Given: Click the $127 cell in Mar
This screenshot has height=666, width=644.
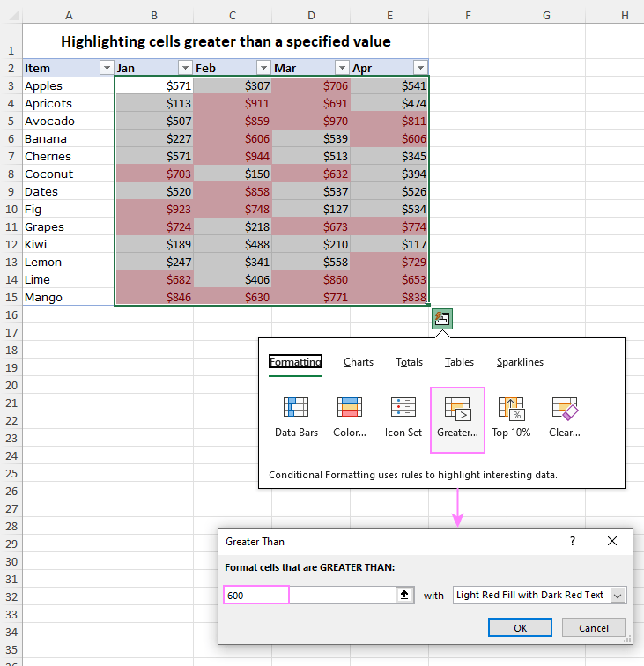Looking at the screenshot, I should pyautogui.click(x=311, y=209).
